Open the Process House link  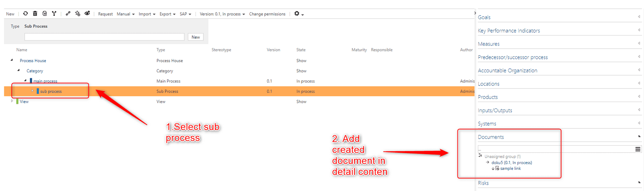click(33, 61)
